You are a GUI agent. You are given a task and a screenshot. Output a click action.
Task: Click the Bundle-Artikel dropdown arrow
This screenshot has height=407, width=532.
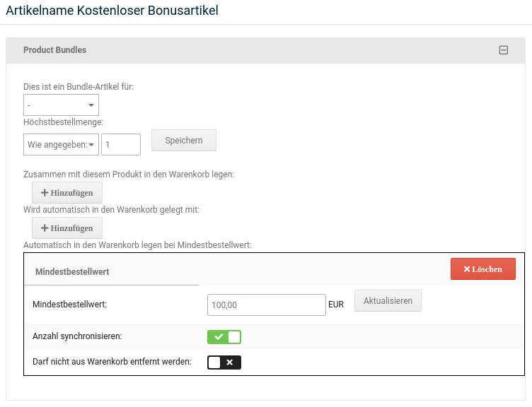tap(91, 105)
